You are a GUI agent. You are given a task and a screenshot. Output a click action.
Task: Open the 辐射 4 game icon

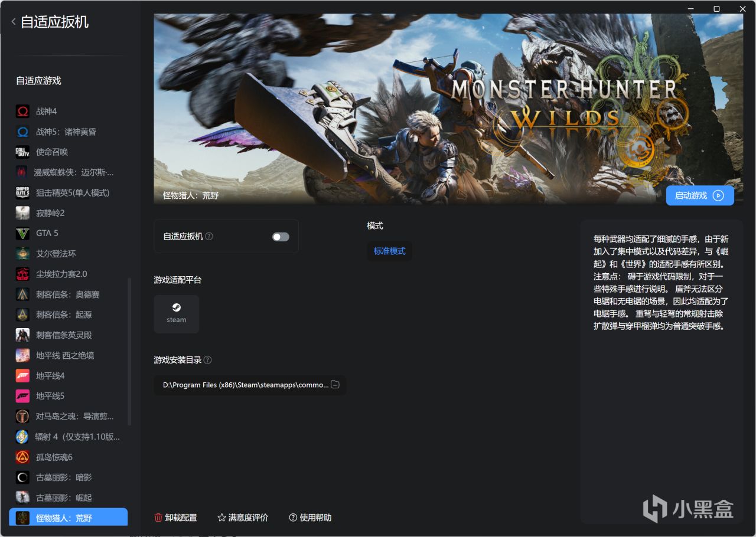22,437
